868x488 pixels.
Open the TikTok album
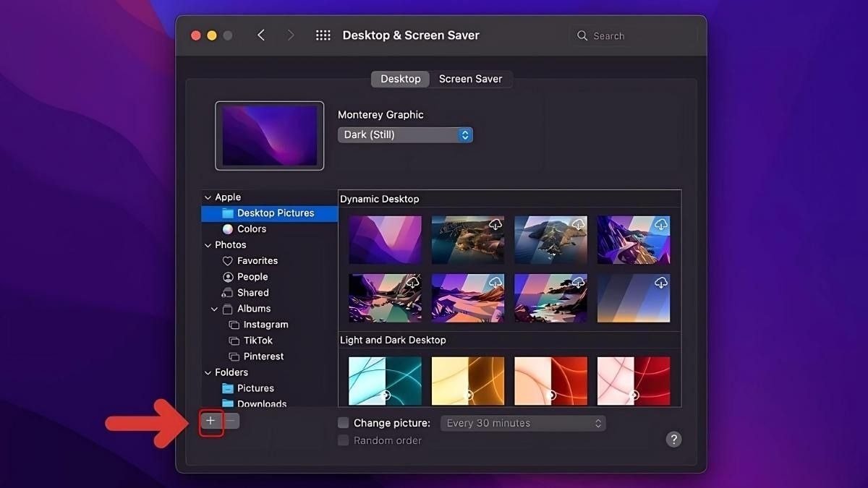pos(258,340)
